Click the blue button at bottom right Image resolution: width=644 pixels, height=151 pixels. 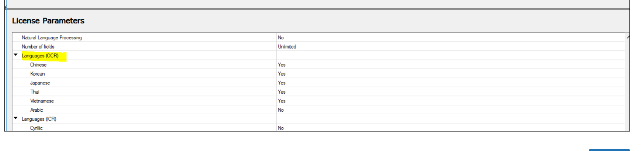609,150
